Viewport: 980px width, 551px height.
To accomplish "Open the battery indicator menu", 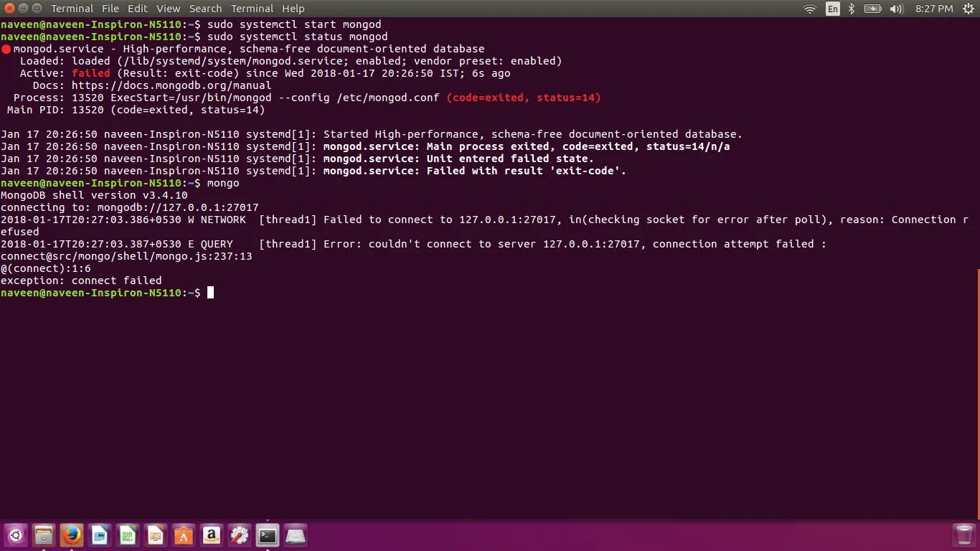I will 872,9.
